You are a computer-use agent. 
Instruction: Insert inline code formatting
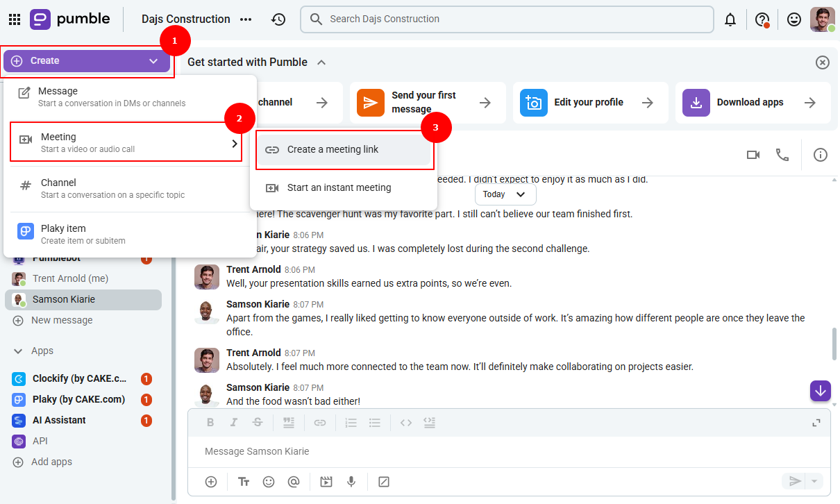pos(406,422)
